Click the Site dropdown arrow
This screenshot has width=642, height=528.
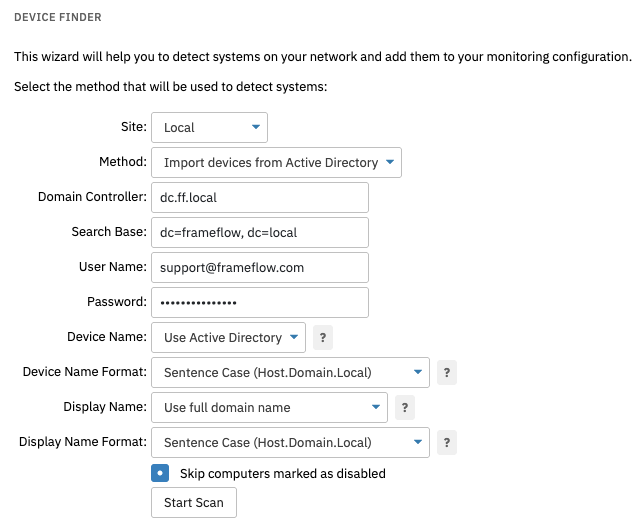coord(256,127)
